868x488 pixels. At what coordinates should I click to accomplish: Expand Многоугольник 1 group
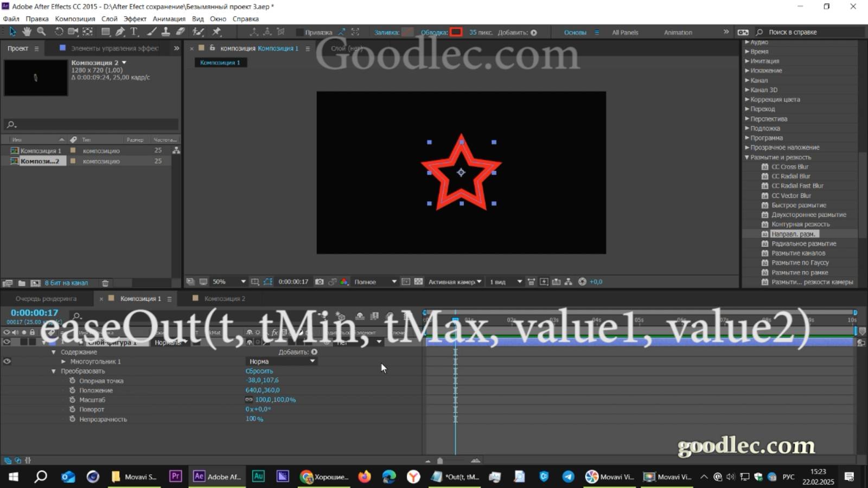click(x=63, y=361)
